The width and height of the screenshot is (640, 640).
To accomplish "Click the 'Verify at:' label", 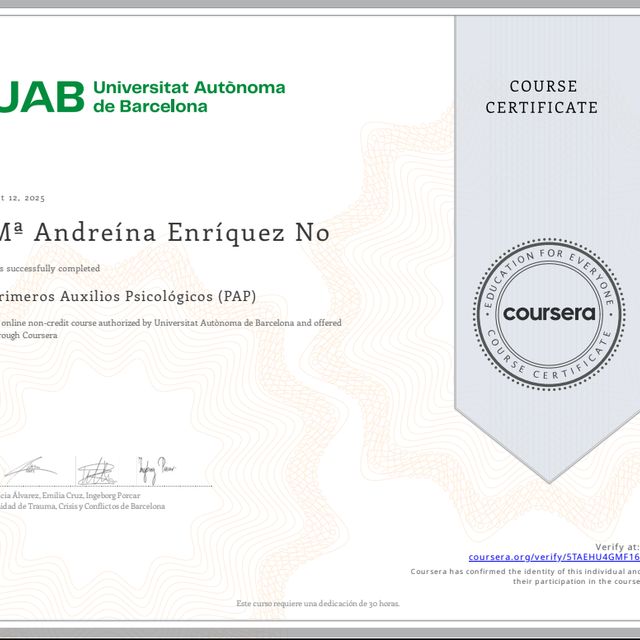I will tap(617, 547).
